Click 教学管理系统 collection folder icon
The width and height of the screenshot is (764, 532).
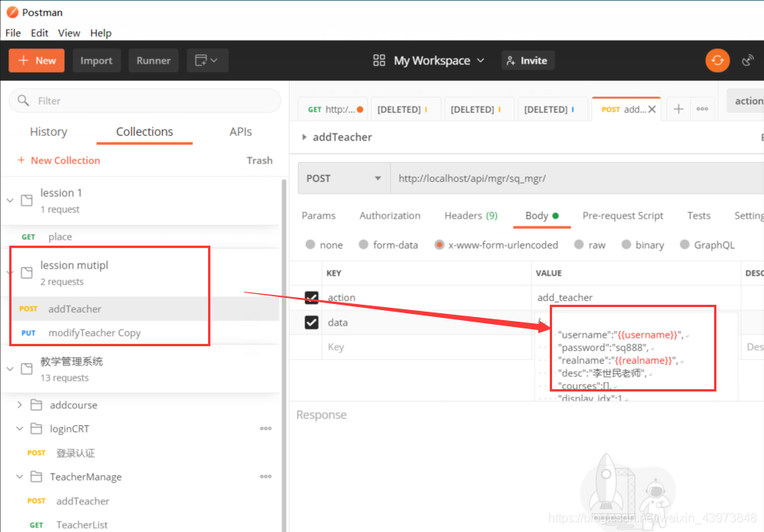click(27, 368)
